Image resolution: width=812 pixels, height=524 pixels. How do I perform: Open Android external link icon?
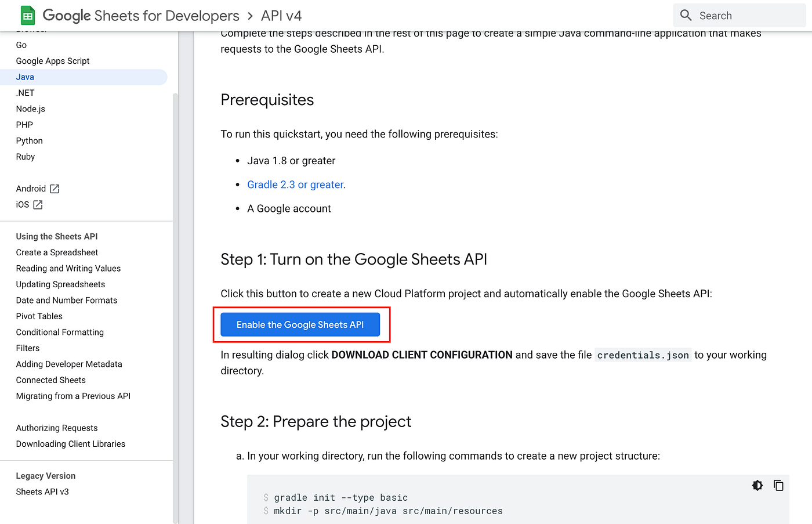[55, 189]
